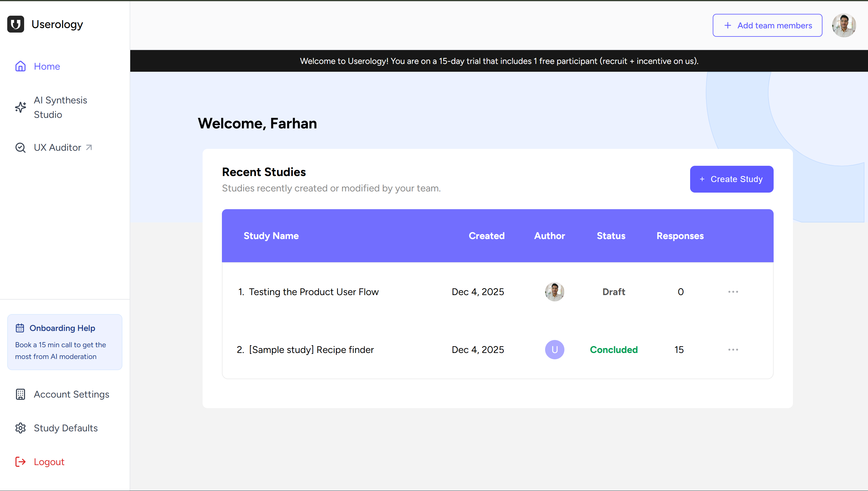Select the Home icon in the sidebar
This screenshot has height=491, width=868.
coord(20,66)
